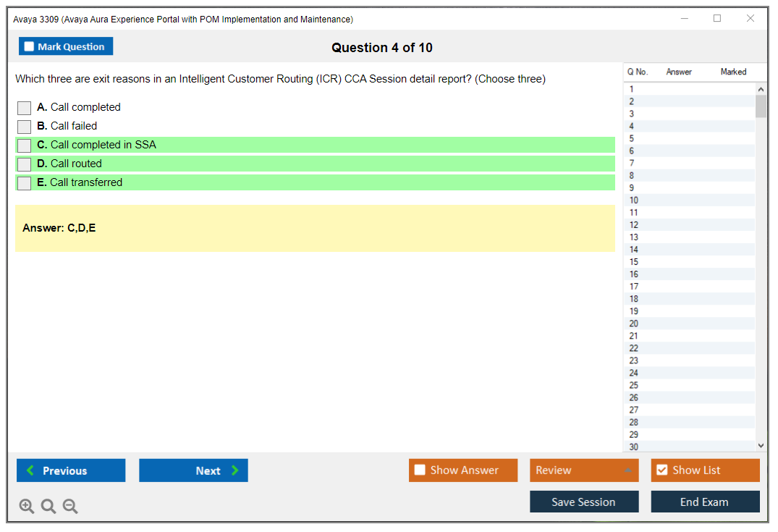
Task: Click the zoom in magnifier icon
Action: point(26,506)
